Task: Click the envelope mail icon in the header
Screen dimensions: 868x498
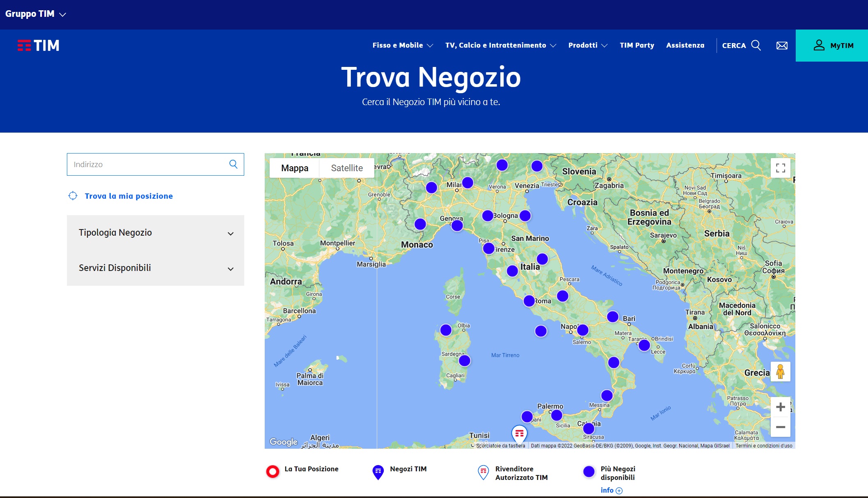Action: click(x=781, y=45)
